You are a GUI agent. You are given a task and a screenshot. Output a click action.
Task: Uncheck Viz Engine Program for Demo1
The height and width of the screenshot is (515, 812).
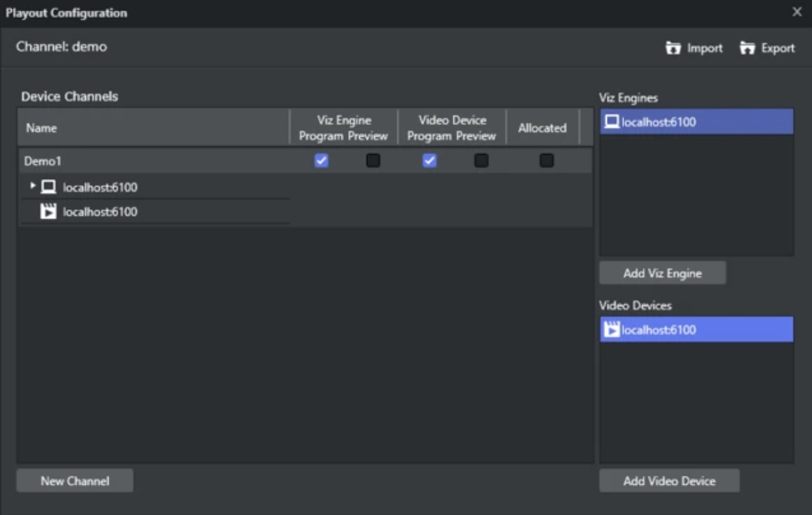[322, 161]
